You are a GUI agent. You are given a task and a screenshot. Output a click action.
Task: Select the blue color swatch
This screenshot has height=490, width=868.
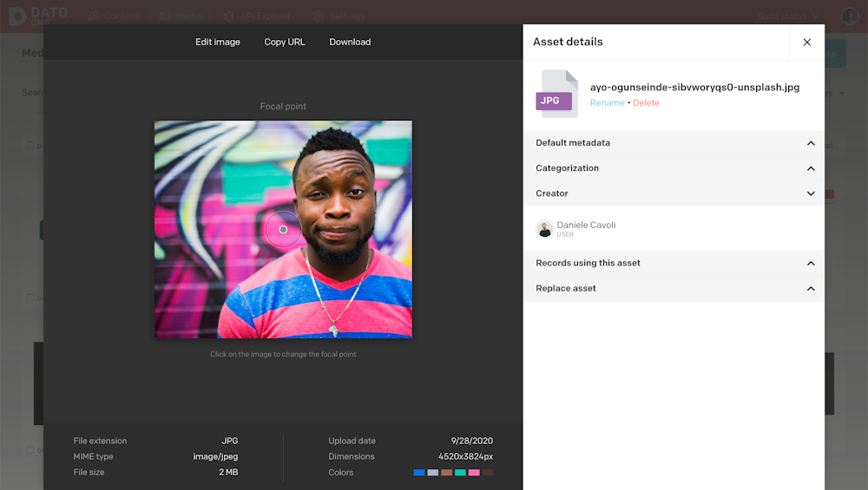[419, 473]
